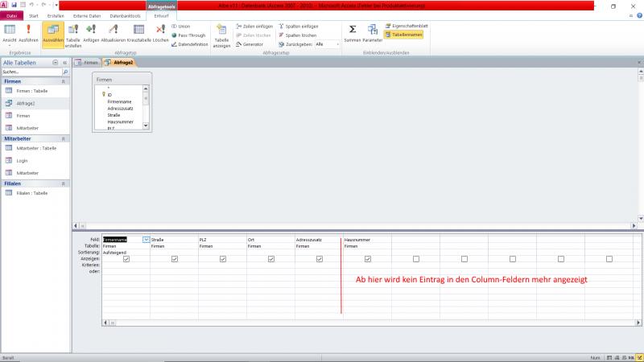644x362 pixels.
Task: Click the Hausnummer field cell in grid
Action: pos(367,240)
